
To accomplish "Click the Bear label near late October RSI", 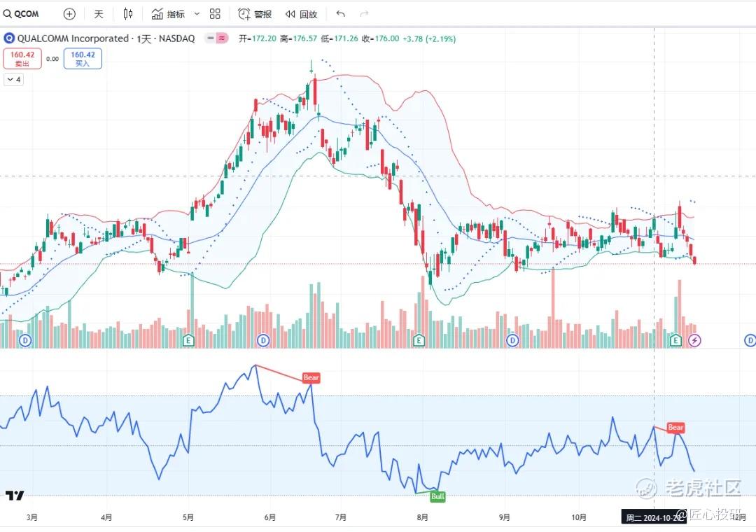I will point(675,427).
